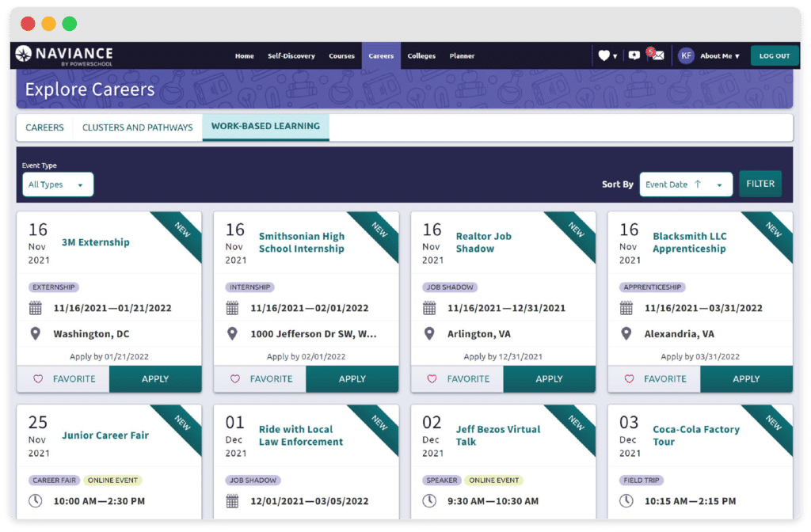Click clock icon on Coca-Cola Factory Tour card
811x532 pixels.
click(x=626, y=501)
